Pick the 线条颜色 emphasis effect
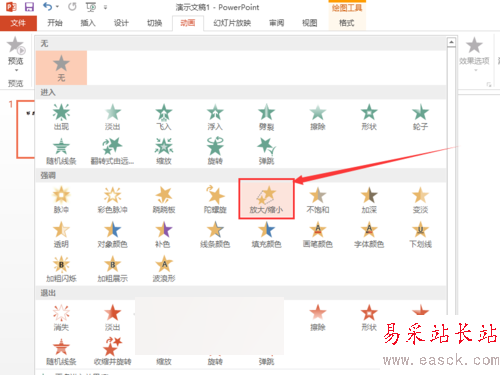This screenshot has height=375, width=500. pos(215,234)
